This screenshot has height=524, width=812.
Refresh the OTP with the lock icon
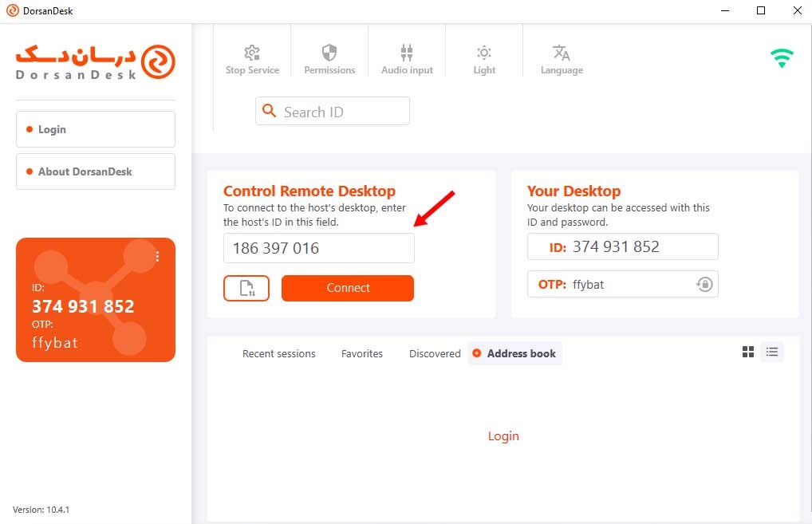704,284
